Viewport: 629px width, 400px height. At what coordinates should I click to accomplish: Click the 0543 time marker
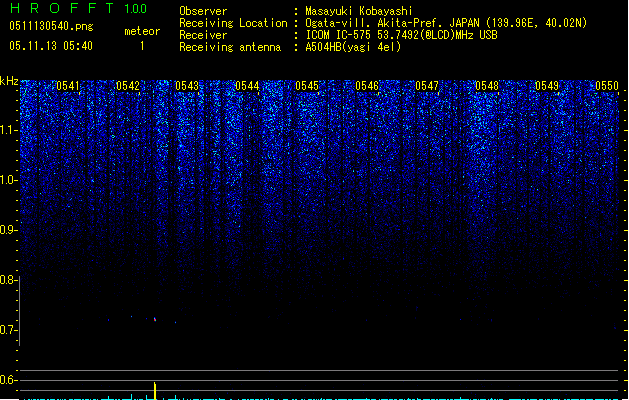pyautogui.click(x=187, y=86)
